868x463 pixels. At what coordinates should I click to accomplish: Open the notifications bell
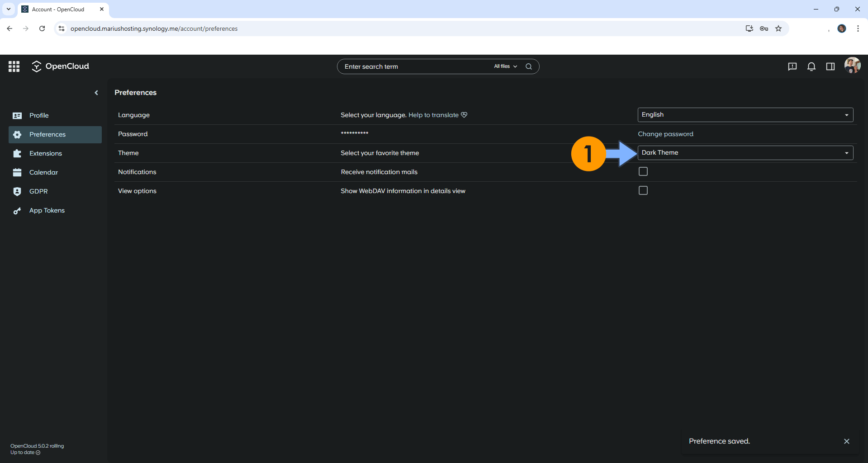(x=811, y=66)
